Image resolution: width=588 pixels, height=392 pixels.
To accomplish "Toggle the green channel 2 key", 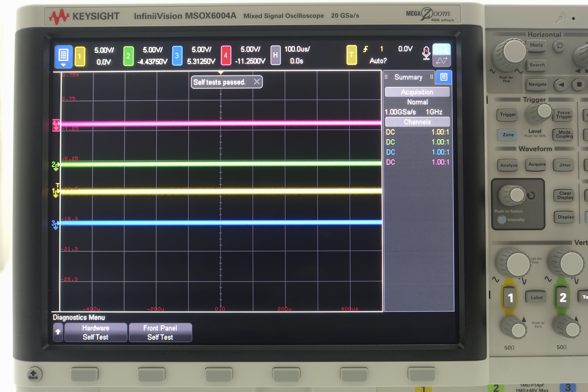I will (x=562, y=297).
